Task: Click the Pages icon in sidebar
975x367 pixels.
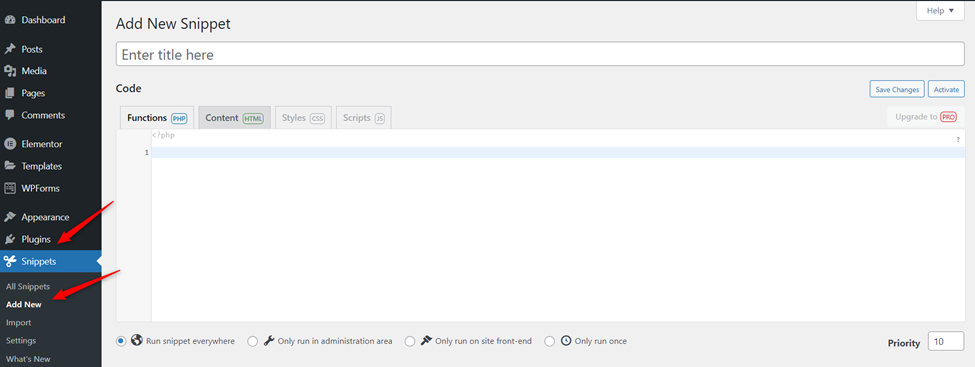Action: [x=10, y=93]
